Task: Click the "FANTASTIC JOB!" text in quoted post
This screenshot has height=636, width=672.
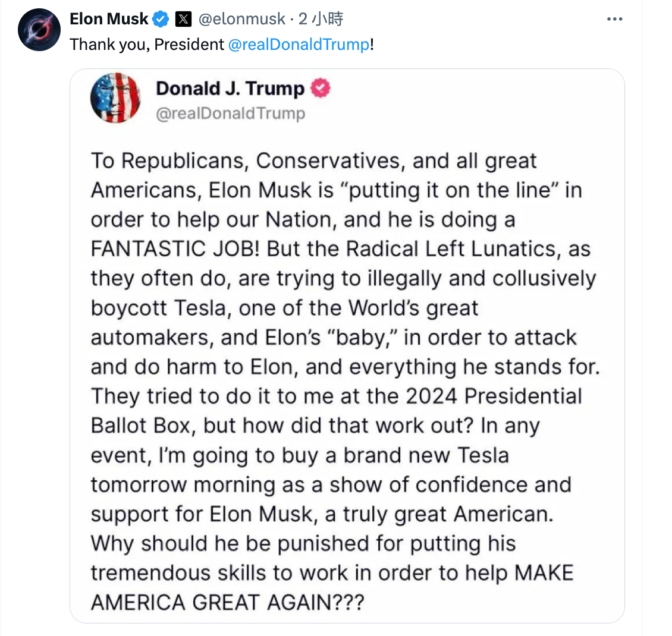Action: tap(175, 249)
